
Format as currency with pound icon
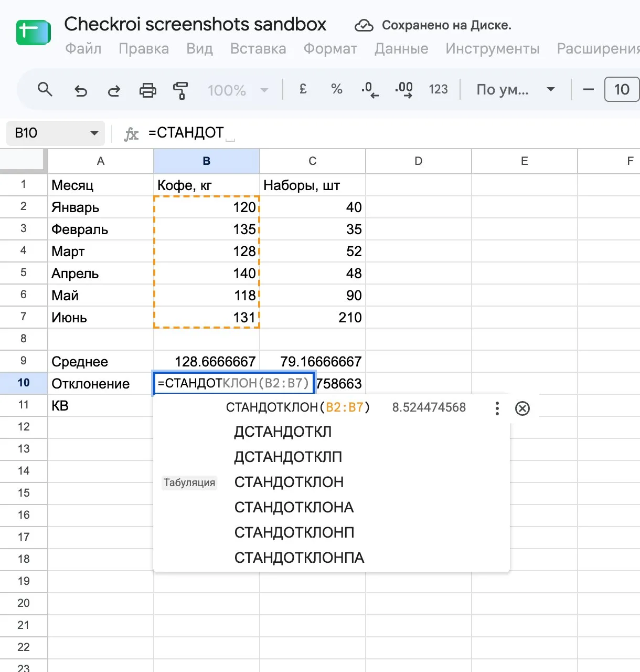pos(303,89)
